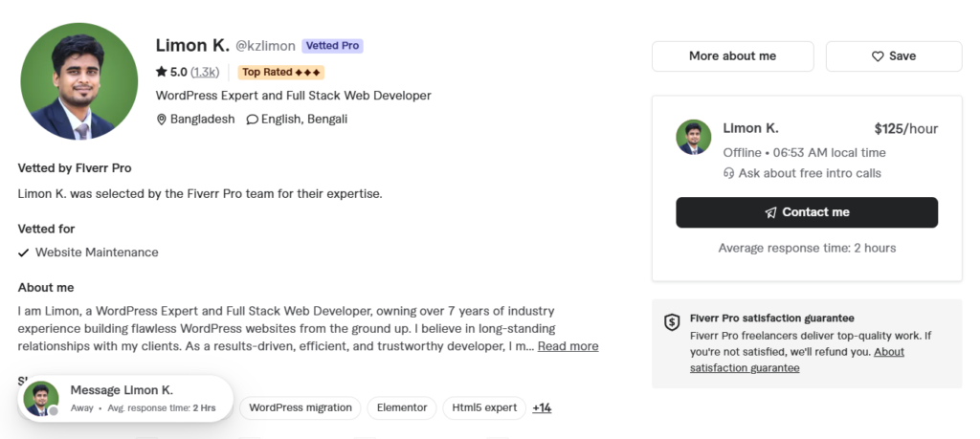Image resolution: width=980 pixels, height=439 pixels.
Task: Open the About satisfaction guarantee link
Action: pyautogui.click(x=797, y=360)
